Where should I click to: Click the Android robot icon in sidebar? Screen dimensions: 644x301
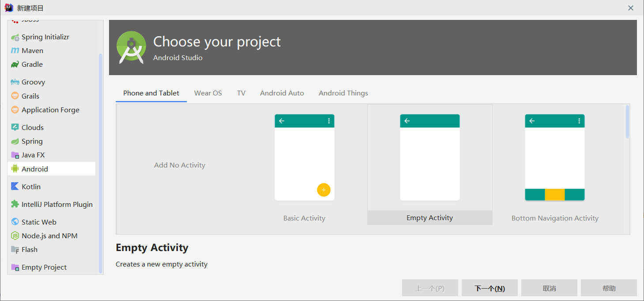coord(15,169)
